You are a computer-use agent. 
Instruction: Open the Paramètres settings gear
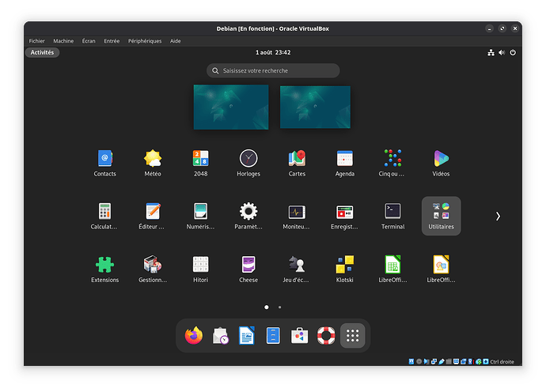coord(248,212)
